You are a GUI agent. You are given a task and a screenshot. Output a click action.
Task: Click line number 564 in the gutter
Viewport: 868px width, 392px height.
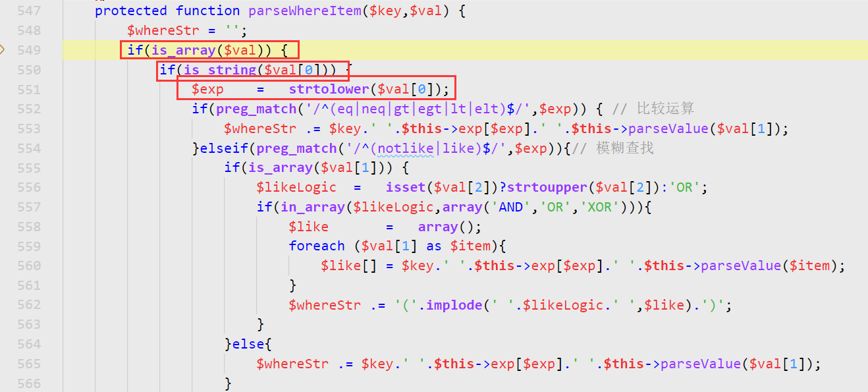pos(28,344)
